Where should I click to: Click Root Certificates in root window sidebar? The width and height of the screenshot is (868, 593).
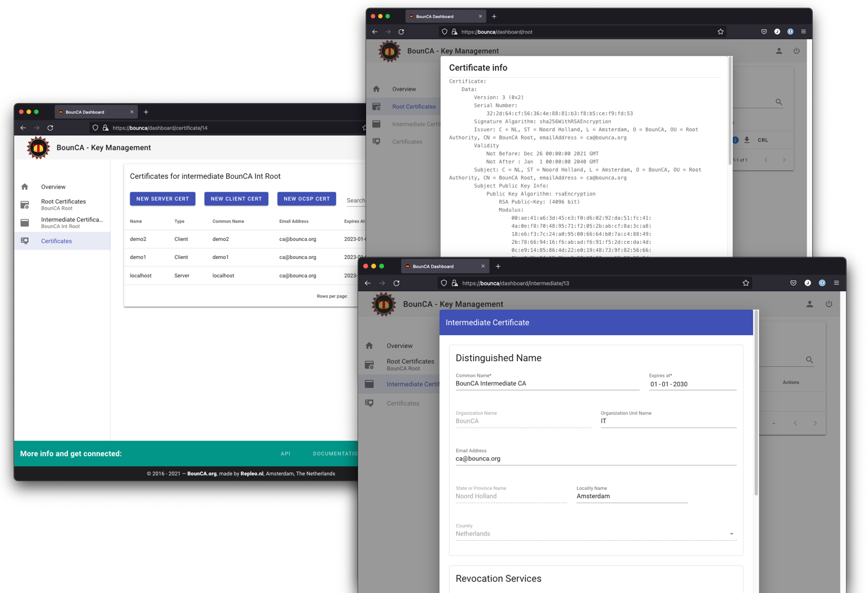point(414,107)
